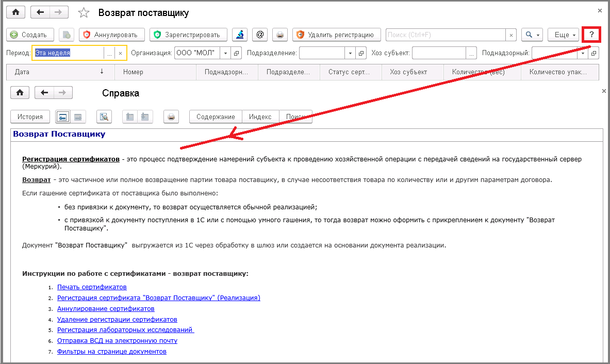Click underlined term Возврат

(36, 180)
